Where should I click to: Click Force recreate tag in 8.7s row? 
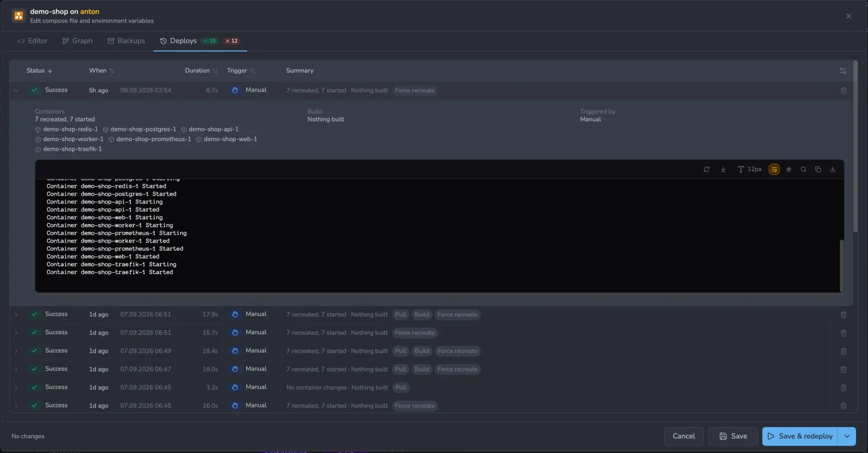pyautogui.click(x=415, y=91)
